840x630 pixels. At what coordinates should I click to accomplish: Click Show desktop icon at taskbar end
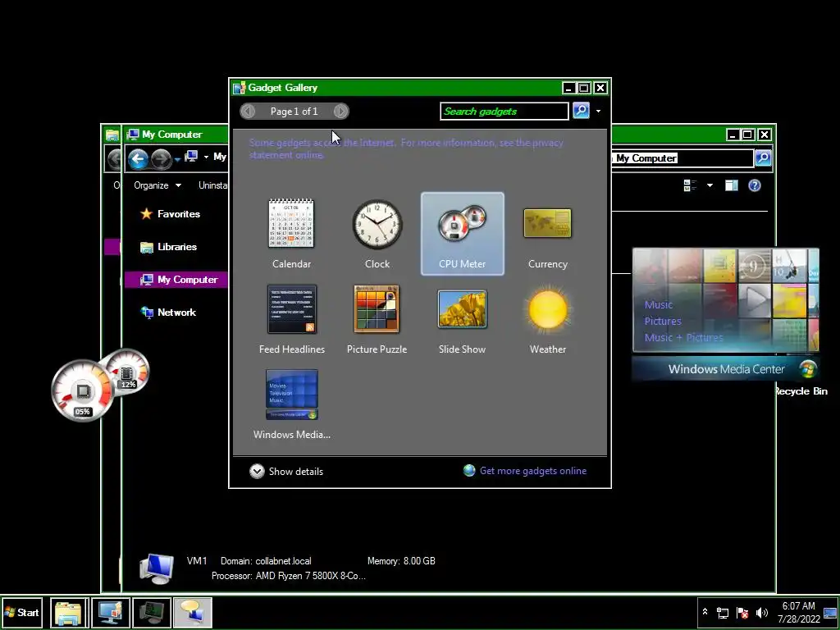[x=831, y=612]
